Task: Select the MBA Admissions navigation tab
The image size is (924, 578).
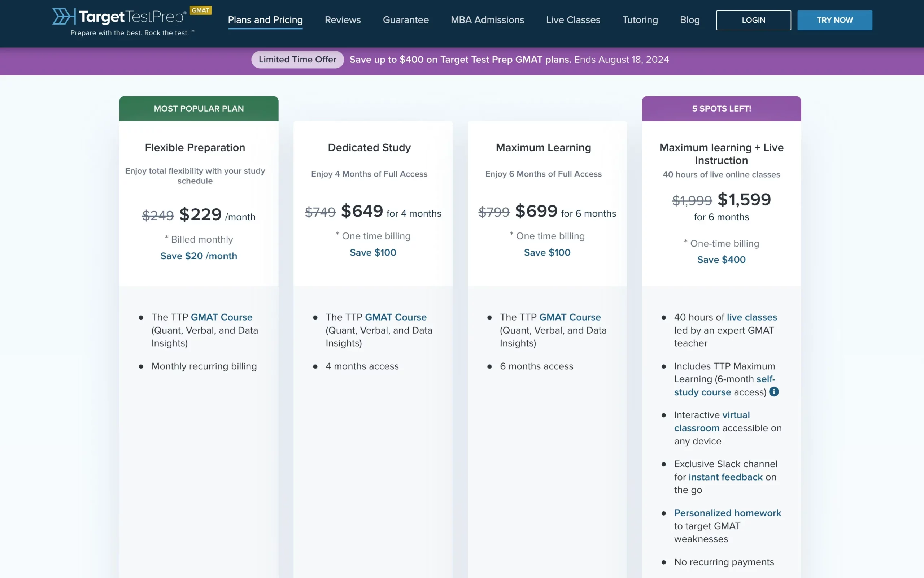Action: tap(487, 20)
